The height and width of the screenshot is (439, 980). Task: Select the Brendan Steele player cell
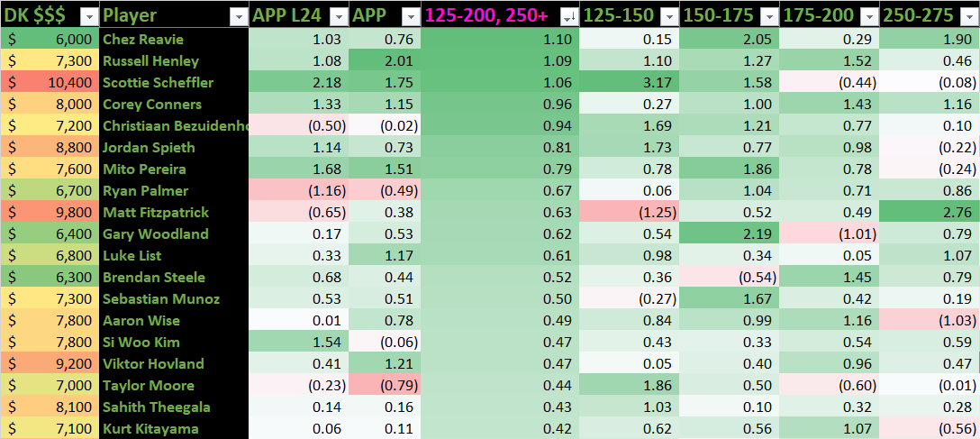point(174,277)
